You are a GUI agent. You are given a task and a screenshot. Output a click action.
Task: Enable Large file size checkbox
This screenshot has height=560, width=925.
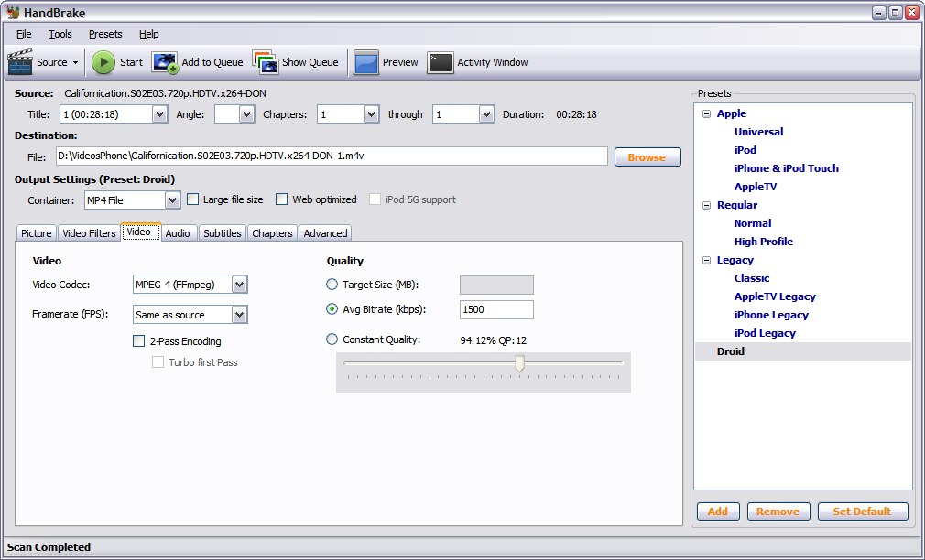click(x=193, y=199)
